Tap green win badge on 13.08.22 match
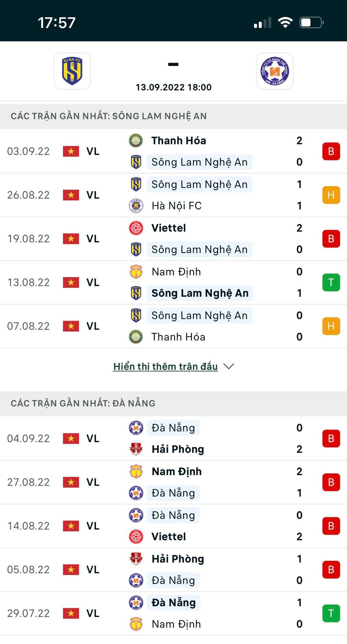The image size is (347, 644). 331,282
